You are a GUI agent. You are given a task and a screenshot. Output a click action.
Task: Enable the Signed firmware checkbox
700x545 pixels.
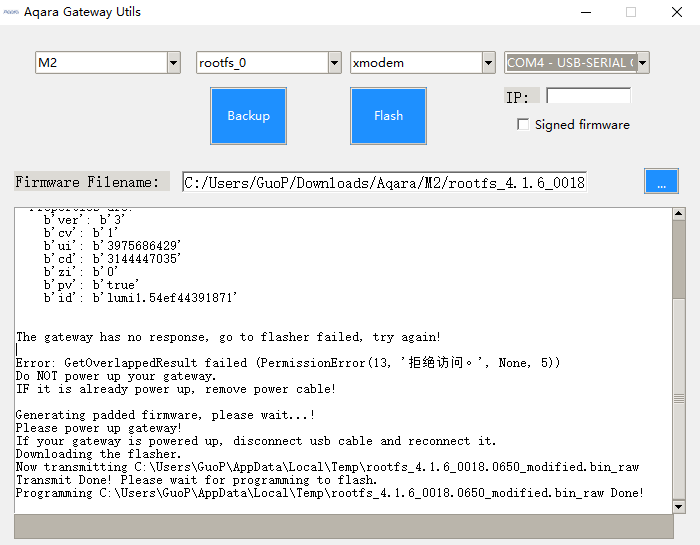tap(523, 125)
